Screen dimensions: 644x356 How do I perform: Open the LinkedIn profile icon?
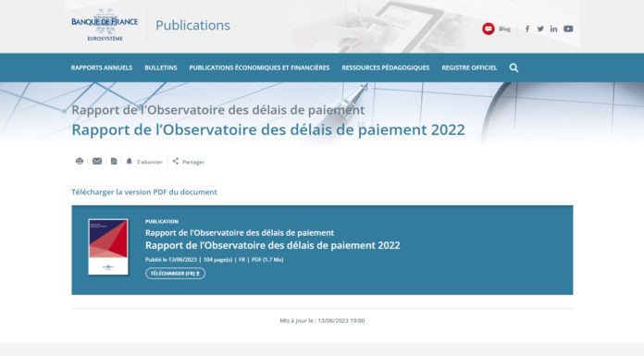click(x=553, y=29)
